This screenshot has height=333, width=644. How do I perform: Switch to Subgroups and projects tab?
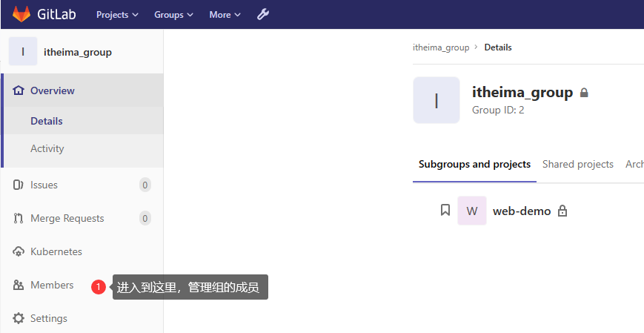(474, 165)
